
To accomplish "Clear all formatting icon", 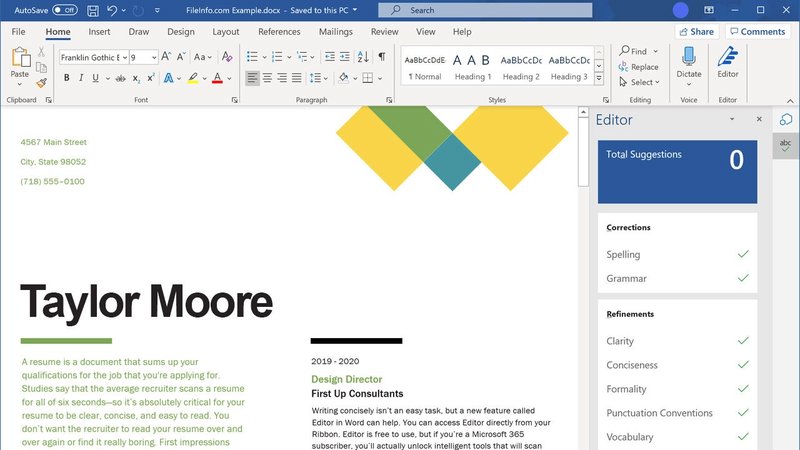I will (x=229, y=57).
